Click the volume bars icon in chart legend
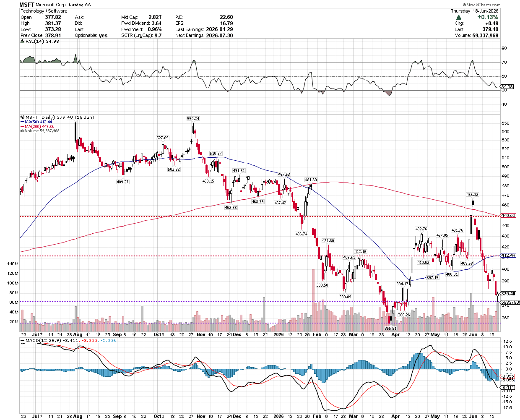The height and width of the screenshot is (420, 520). [22, 131]
